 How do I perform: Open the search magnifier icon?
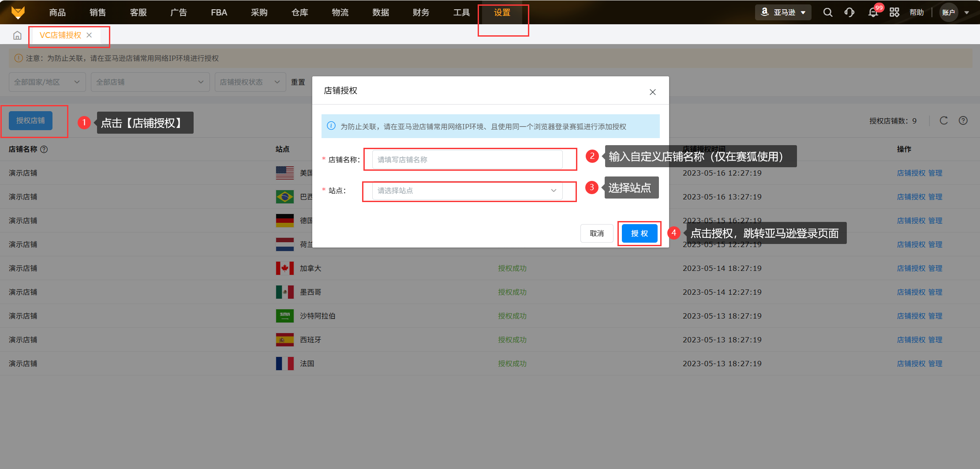click(x=828, y=12)
